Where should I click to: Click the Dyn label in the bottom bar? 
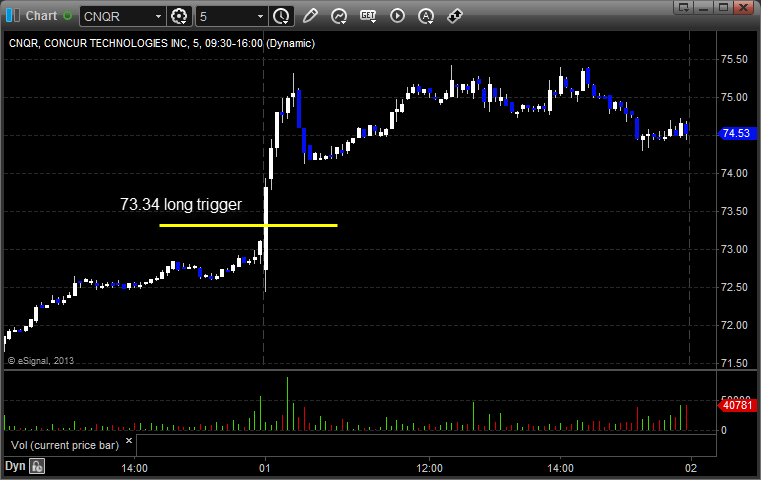(x=15, y=466)
